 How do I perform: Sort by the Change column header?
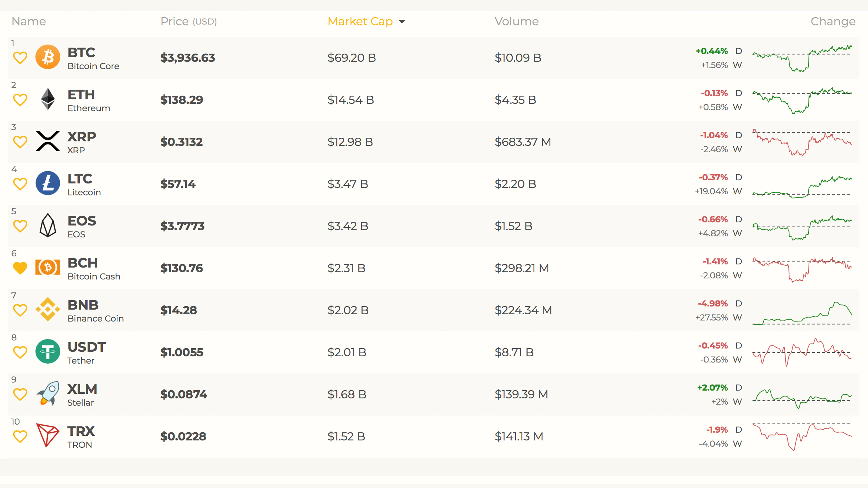click(833, 22)
